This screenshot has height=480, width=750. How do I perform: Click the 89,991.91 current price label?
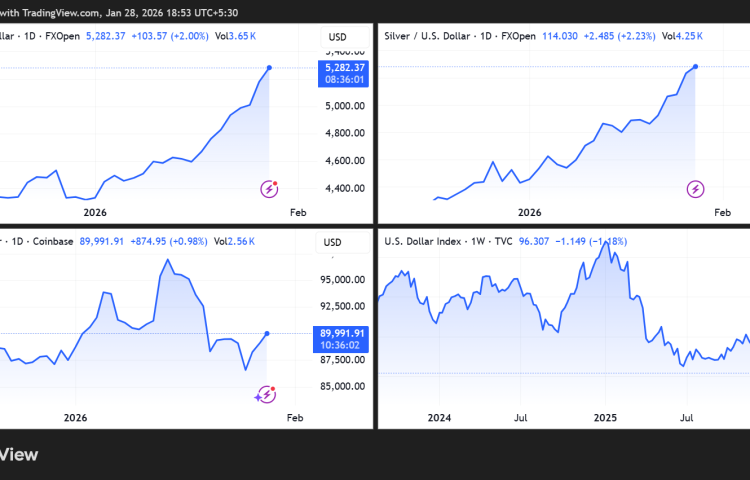[x=343, y=334]
